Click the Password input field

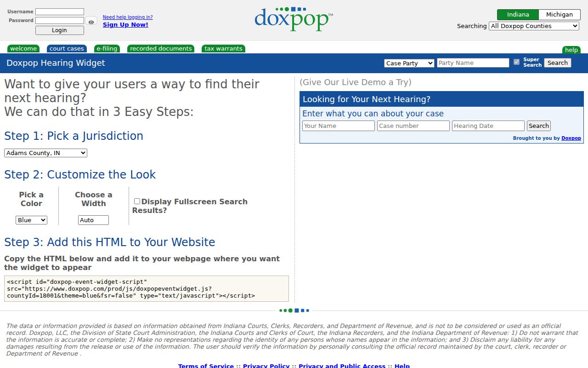[x=60, y=20]
